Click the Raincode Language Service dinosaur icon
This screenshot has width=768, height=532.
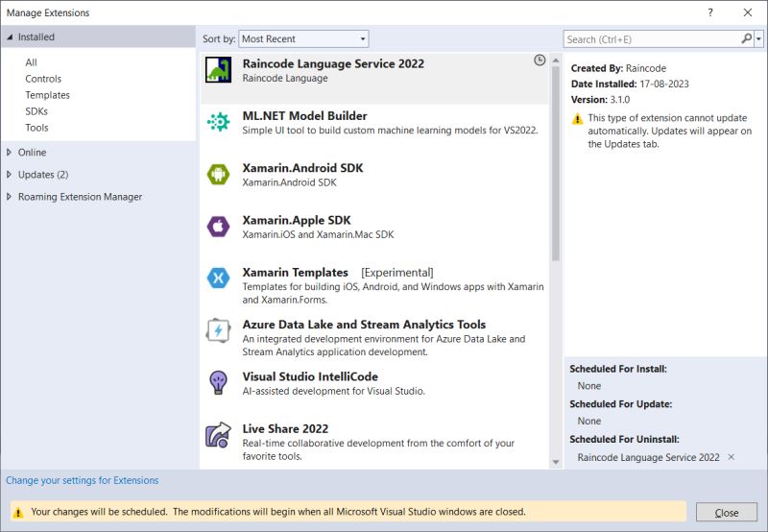219,69
